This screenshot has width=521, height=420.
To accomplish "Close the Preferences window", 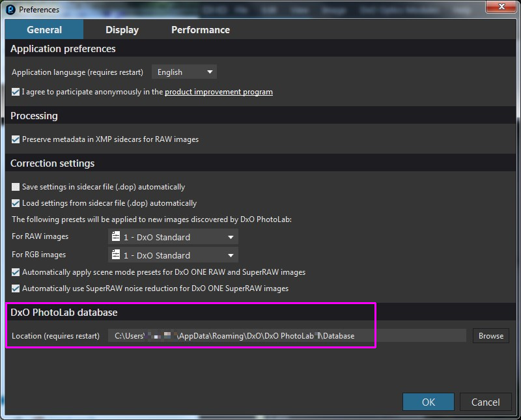I will [501, 7].
